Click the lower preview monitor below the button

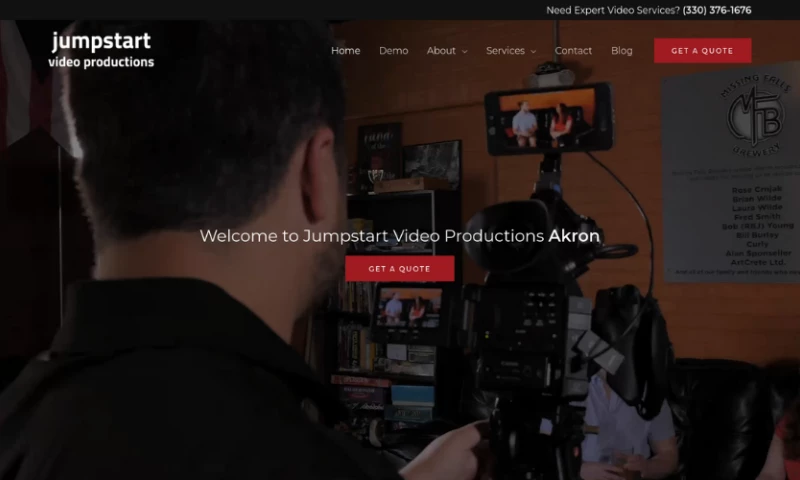[x=407, y=311]
